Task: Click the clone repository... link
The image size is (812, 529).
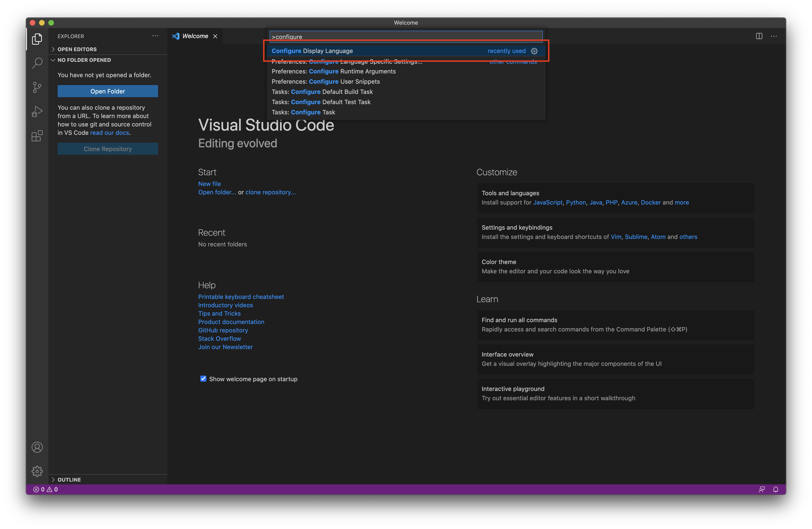Action: coord(271,192)
